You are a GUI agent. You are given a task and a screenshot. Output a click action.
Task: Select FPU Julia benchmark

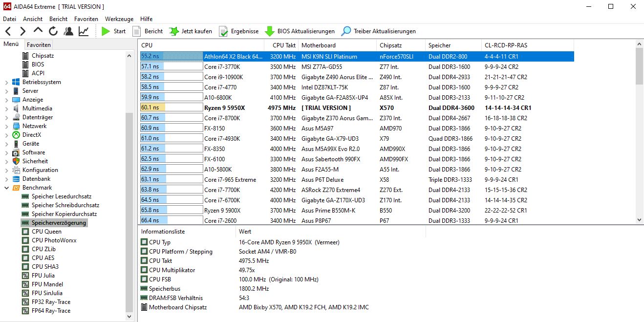[x=43, y=276]
